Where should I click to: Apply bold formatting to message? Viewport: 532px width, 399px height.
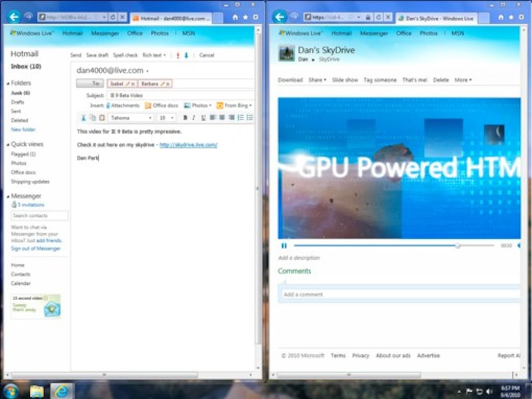pyautogui.click(x=185, y=118)
